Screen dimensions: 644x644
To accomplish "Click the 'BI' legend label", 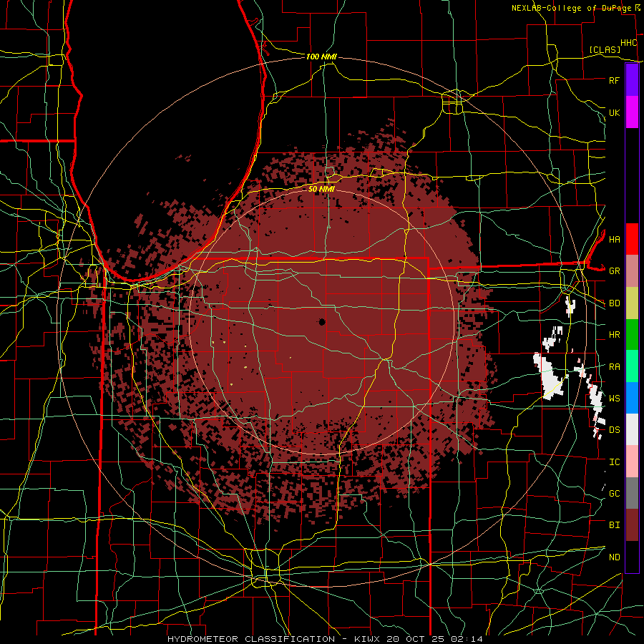I will tap(614, 525).
